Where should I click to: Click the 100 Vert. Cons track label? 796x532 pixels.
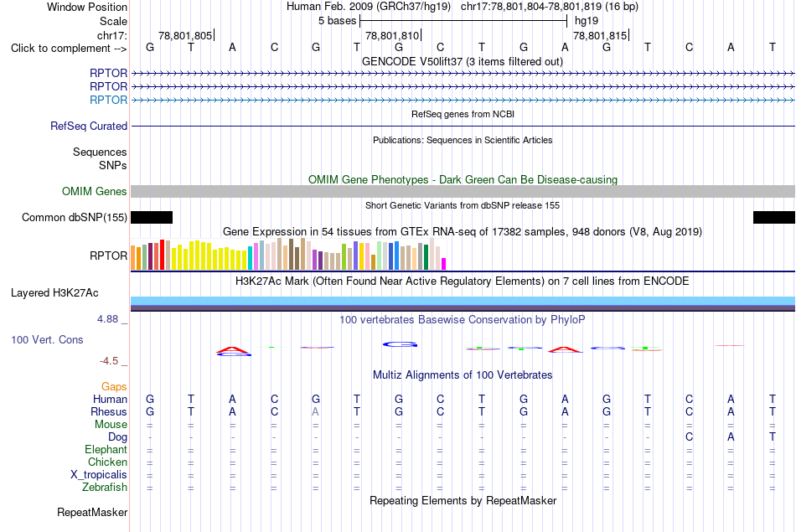click(47, 339)
